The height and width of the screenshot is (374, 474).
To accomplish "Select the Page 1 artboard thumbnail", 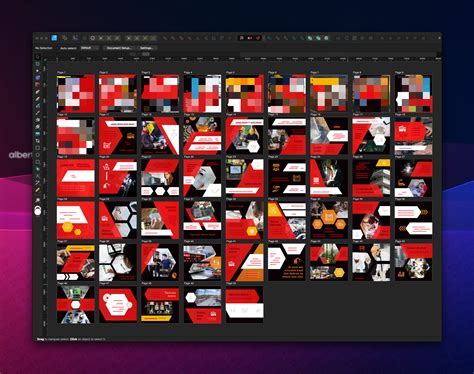I will [76, 94].
